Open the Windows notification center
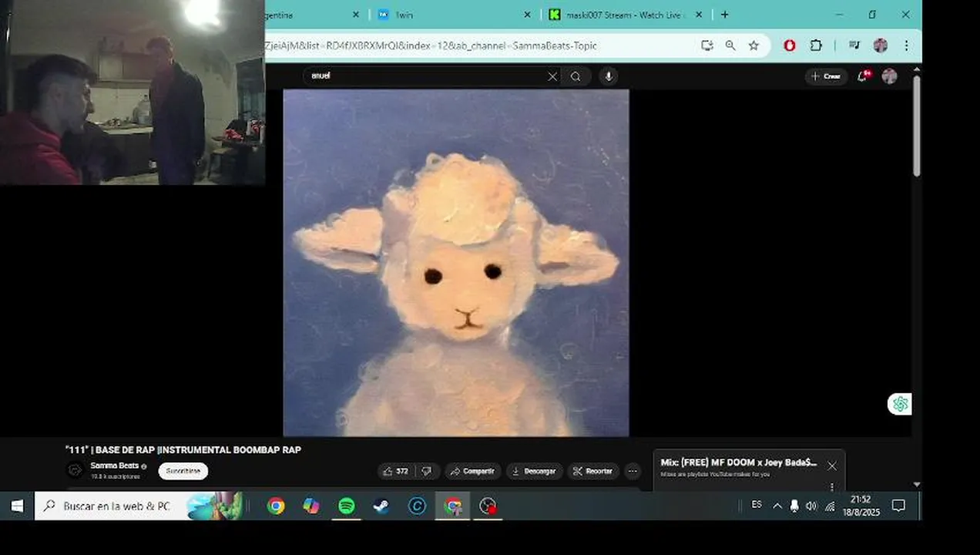Screen dimensions: 980x555 (x=898, y=506)
